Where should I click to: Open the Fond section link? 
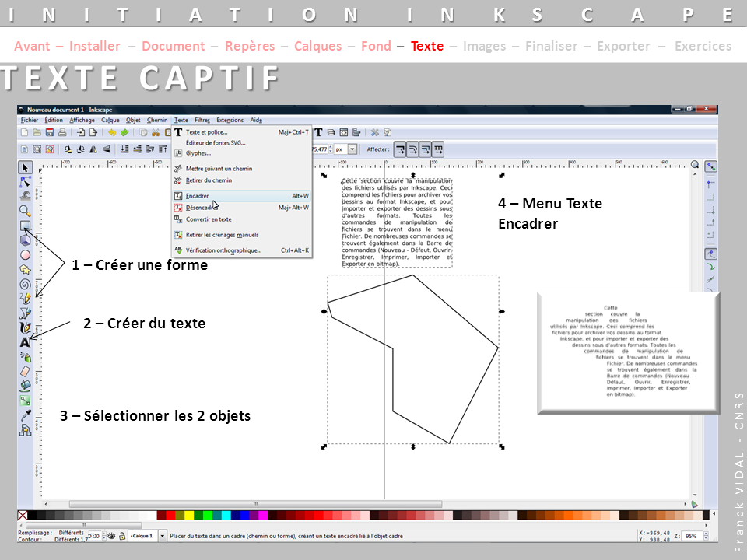click(376, 46)
